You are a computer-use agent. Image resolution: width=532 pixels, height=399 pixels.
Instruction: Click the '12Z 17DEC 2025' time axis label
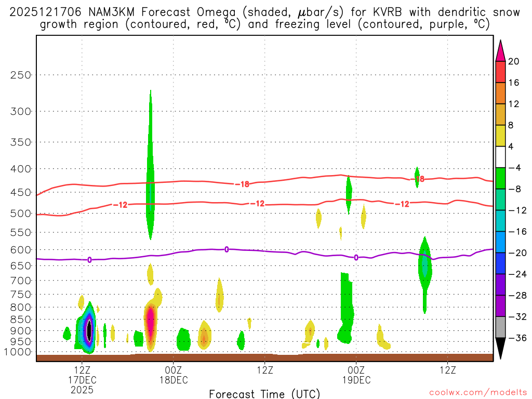(82, 380)
